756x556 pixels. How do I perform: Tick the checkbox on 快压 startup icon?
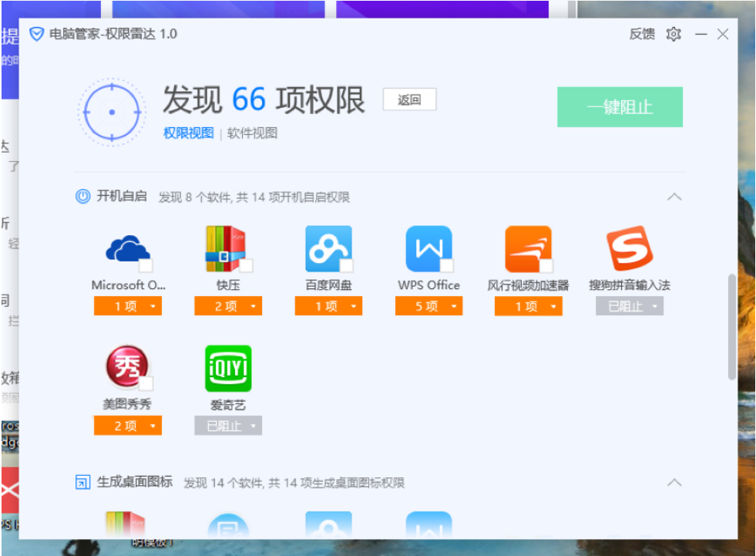[247, 265]
